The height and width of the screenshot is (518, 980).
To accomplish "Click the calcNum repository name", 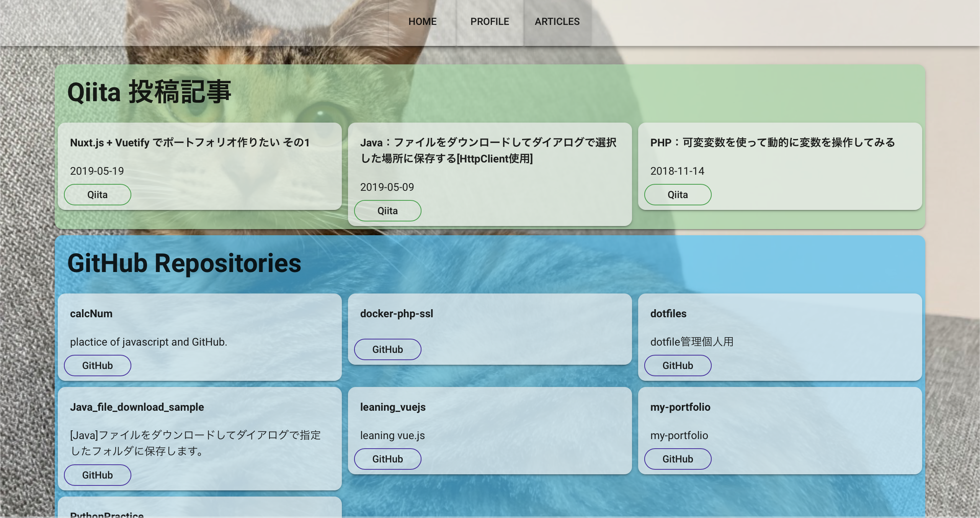I will coord(91,313).
